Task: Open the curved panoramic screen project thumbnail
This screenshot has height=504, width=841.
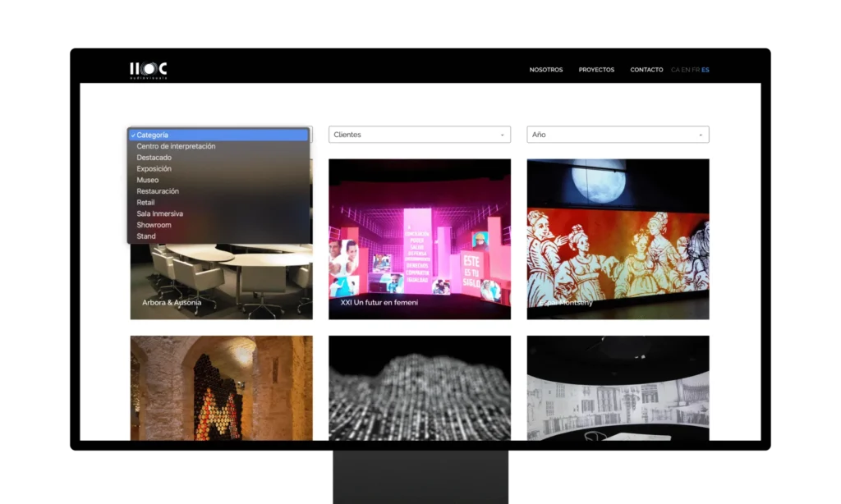Action: click(618, 388)
